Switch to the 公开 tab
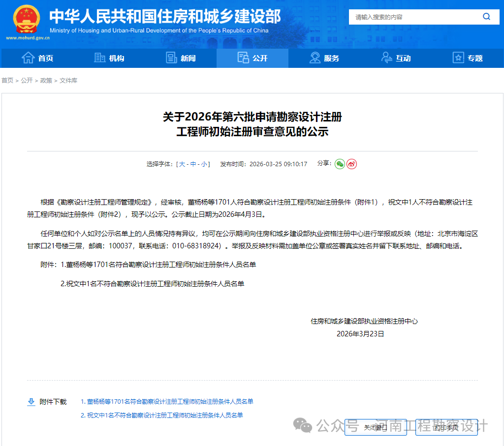504x446 pixels. pos(252,58)
